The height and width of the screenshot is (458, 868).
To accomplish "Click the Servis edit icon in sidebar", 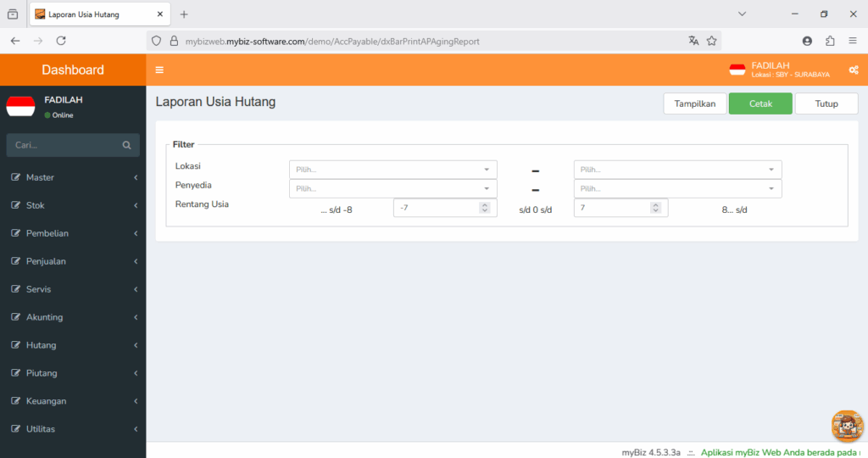I will pos(15,289).
